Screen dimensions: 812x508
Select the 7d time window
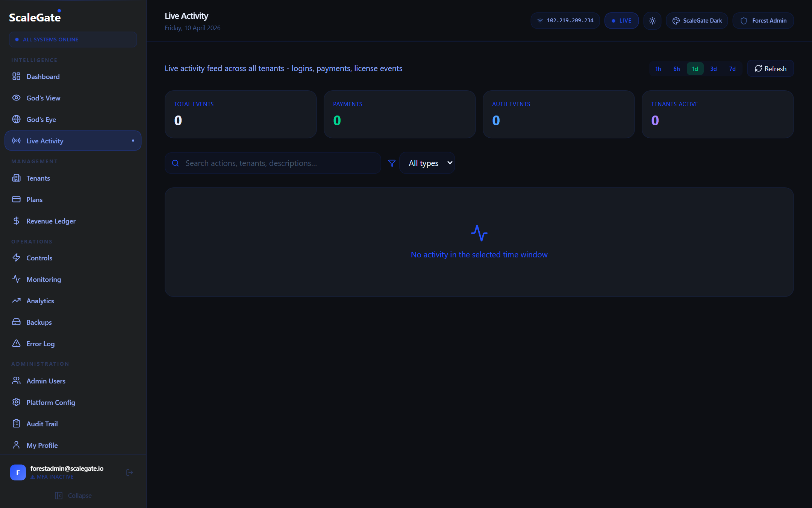(732, 68)
